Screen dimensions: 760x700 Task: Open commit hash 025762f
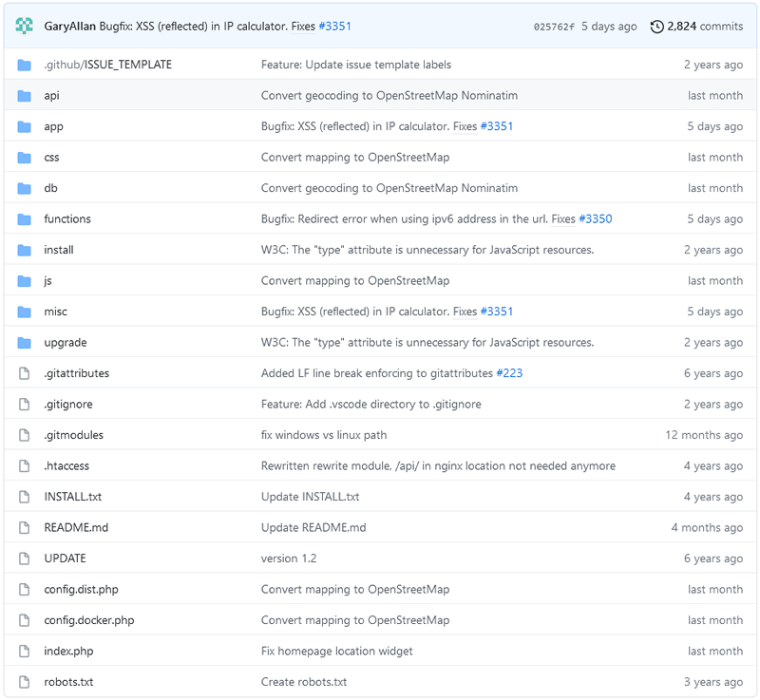tap(554, 27)
